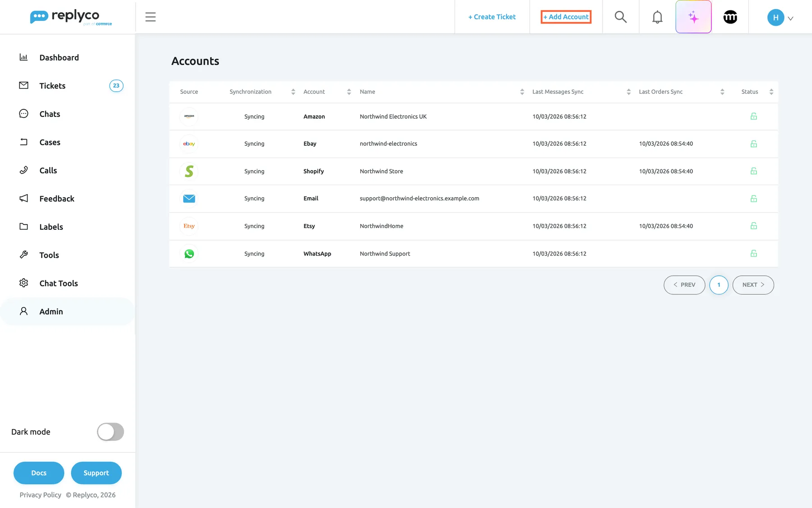Open Feedback in sidebar
Image resolution: width=812 pixels, height=508 pixels.
[x=68, y=199]
